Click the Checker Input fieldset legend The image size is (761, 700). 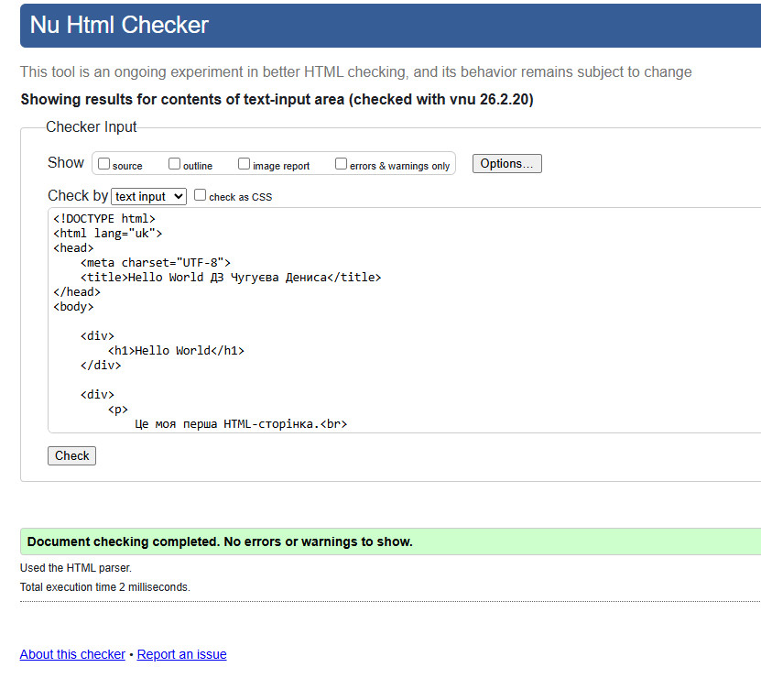click(x=92, y=127)
